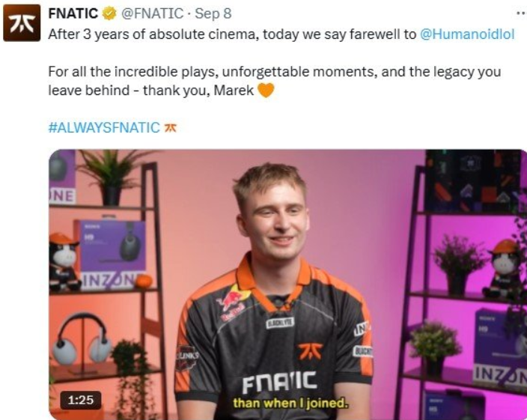
Task: Click the 'thank you, Marek' tweet text
Action: click(x=198, y=91)
